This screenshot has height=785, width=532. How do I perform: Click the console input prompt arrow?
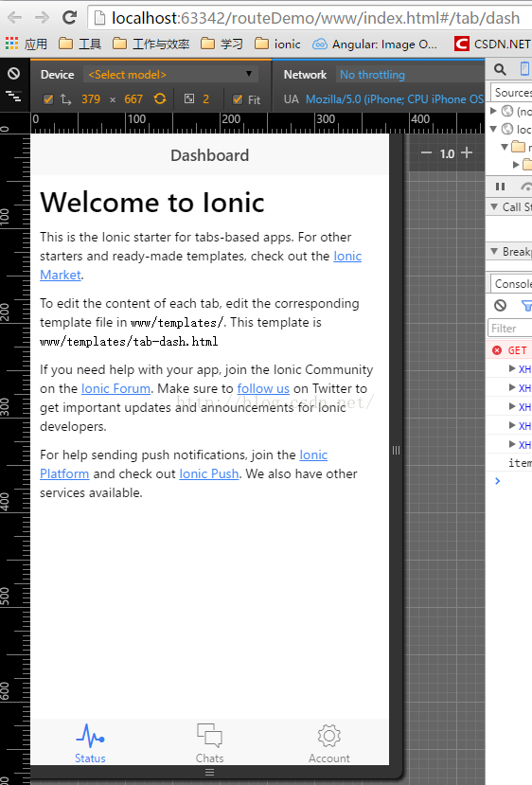[498, 481]
